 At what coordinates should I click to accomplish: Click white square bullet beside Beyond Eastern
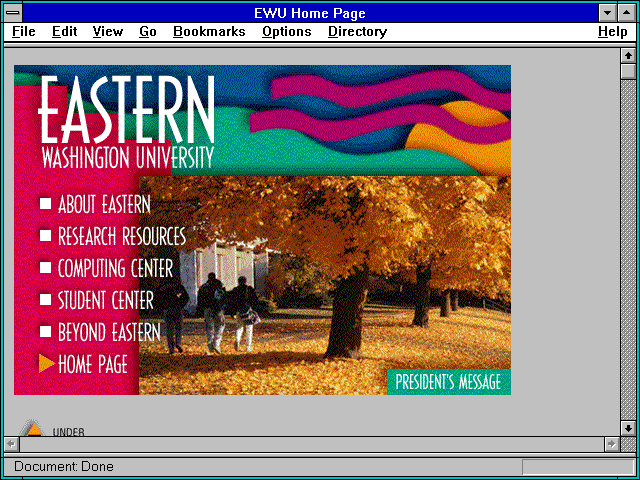(x=45, y=331)
